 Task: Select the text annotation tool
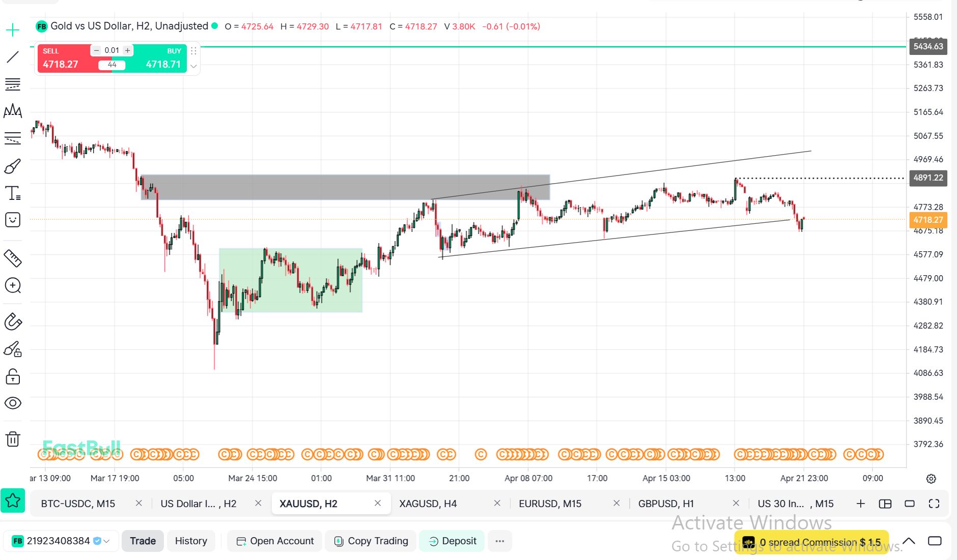13,193
